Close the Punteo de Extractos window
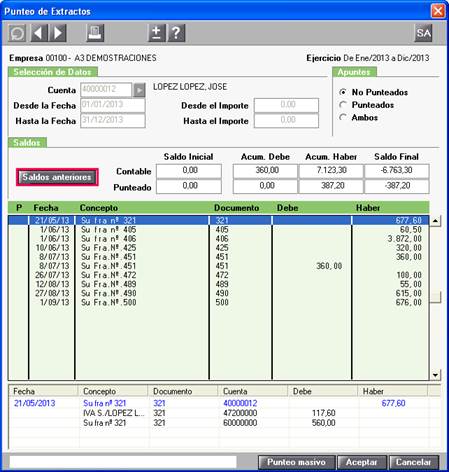Viewport: 449px width, 472px height. click(x=438, y=11)
